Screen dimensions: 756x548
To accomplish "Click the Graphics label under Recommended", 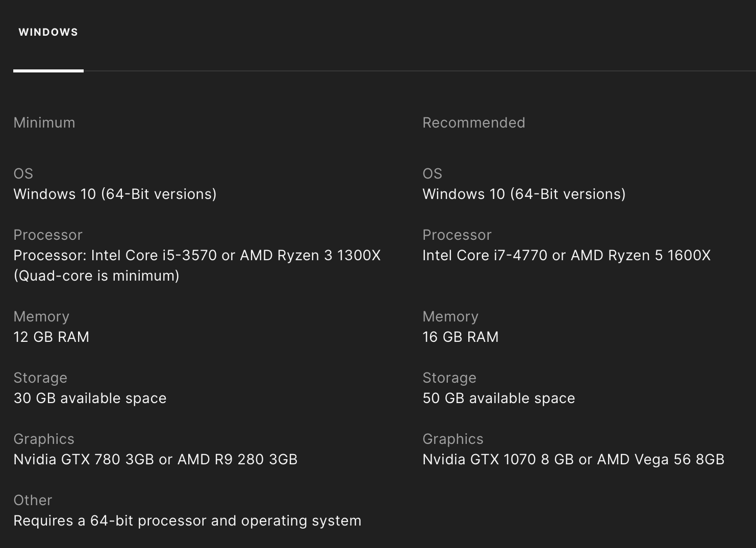I will (x=452, y=439).
